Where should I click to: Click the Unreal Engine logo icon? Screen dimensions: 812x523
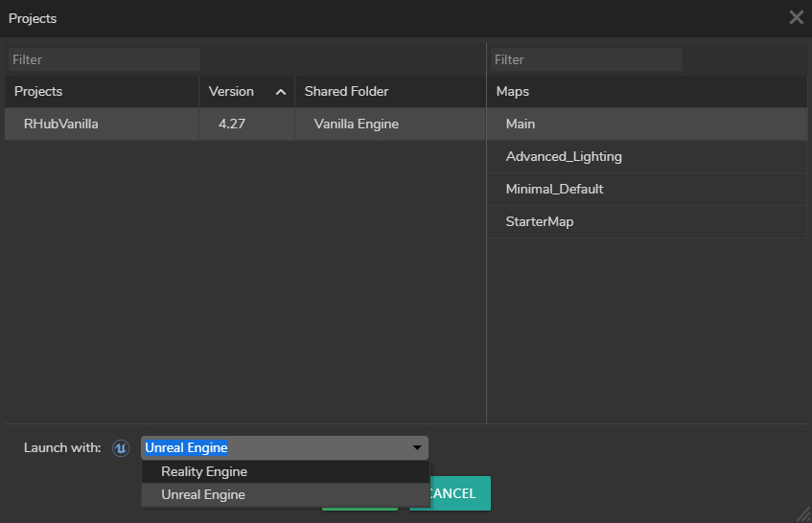121,448
